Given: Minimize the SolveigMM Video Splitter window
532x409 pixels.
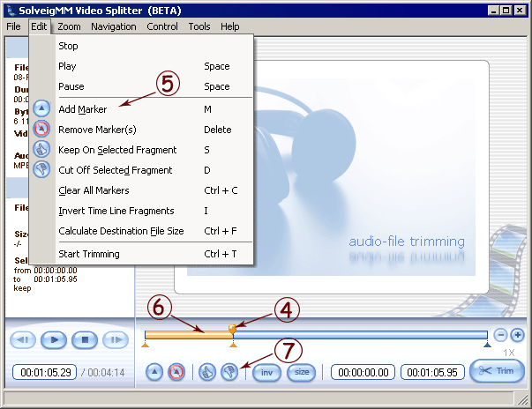Looking at the screenshot, I should click(x=493, y=11).
